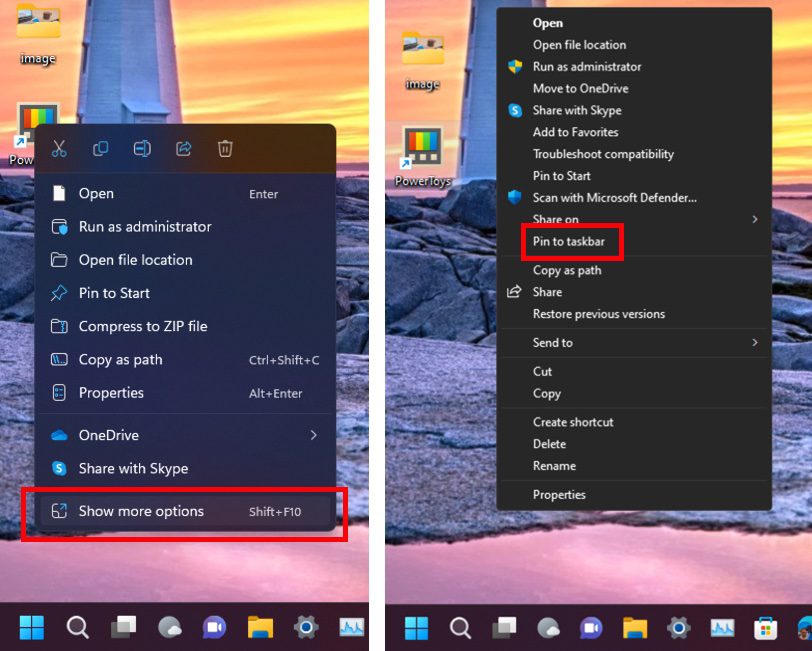
Task: Click the Microsoft Defender shield icon
Action: click(x=515, y=198)
